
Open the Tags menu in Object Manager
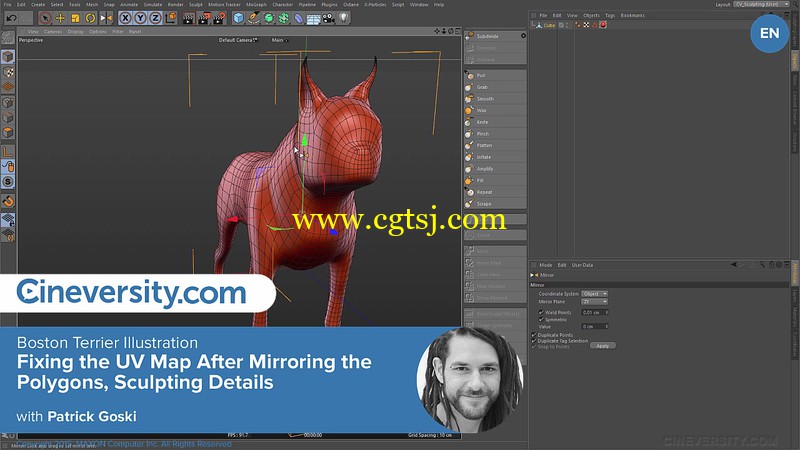point(610,15)
